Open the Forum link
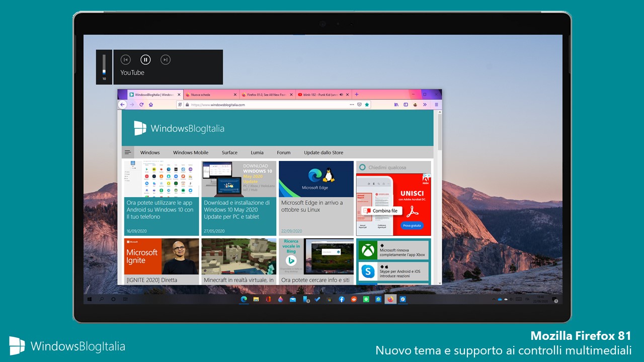Image resolution: width=644 pixels, height=362 pixels. [x=284, y=152]
